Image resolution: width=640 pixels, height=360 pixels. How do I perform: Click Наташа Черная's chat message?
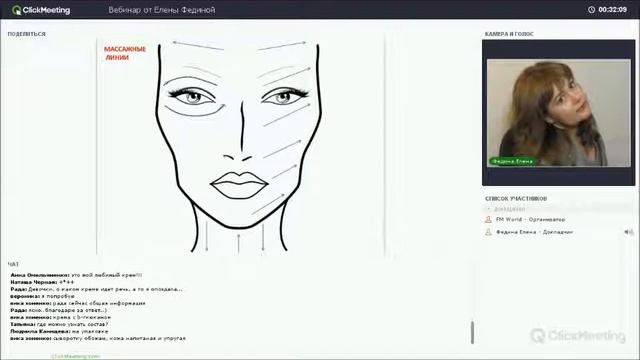[x=42, y=282]
